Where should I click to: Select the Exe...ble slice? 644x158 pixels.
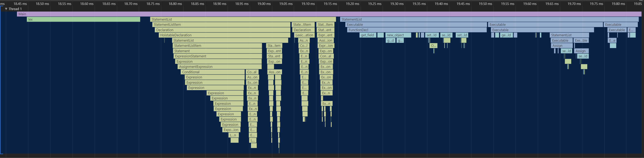point(581,40)
